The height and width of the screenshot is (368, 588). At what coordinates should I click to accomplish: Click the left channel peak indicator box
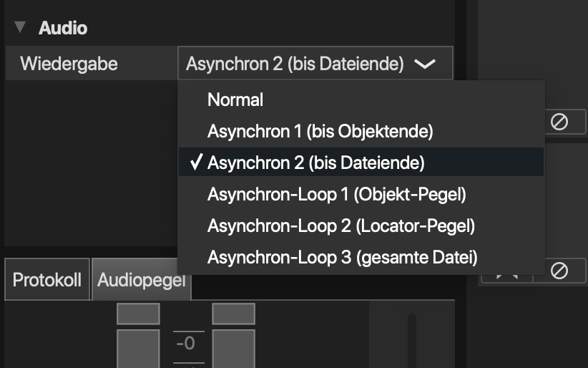click(138, 314)
